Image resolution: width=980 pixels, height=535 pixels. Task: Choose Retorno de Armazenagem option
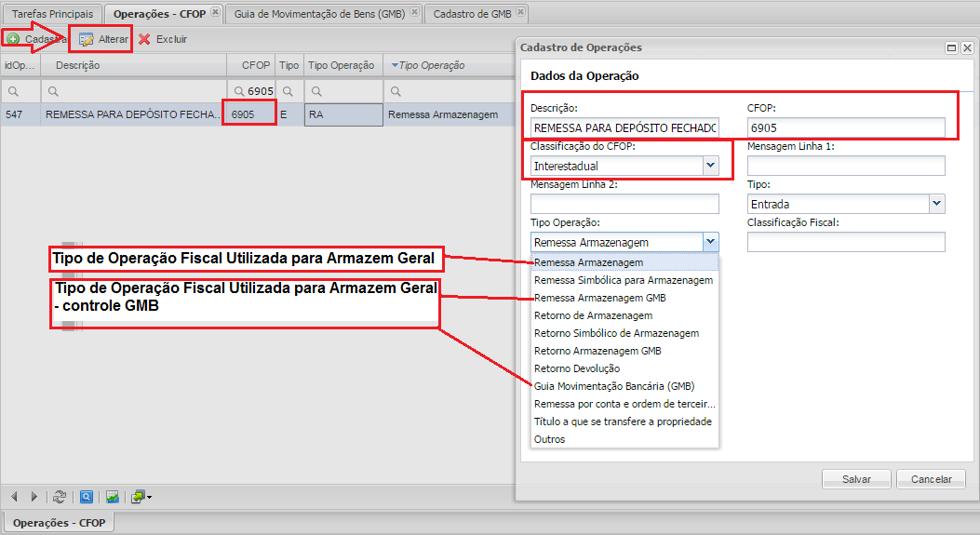(x=625, y=315)
